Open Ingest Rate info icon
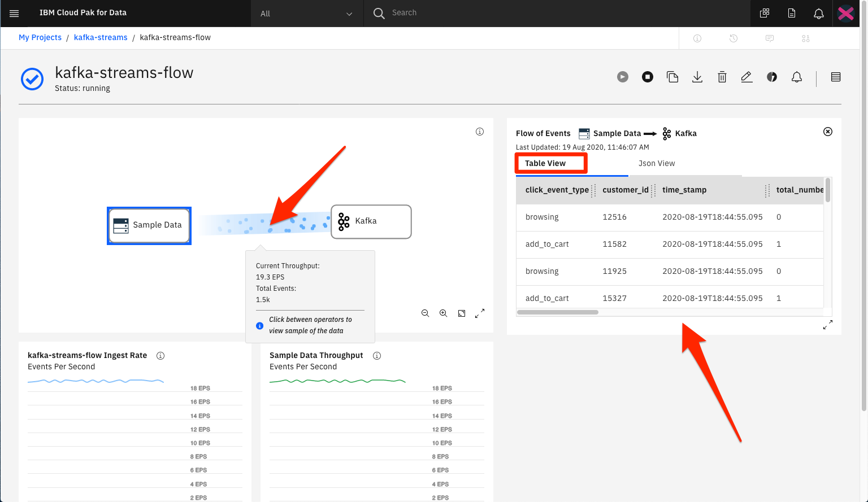 pyautogui.click(x=160, y=356)
